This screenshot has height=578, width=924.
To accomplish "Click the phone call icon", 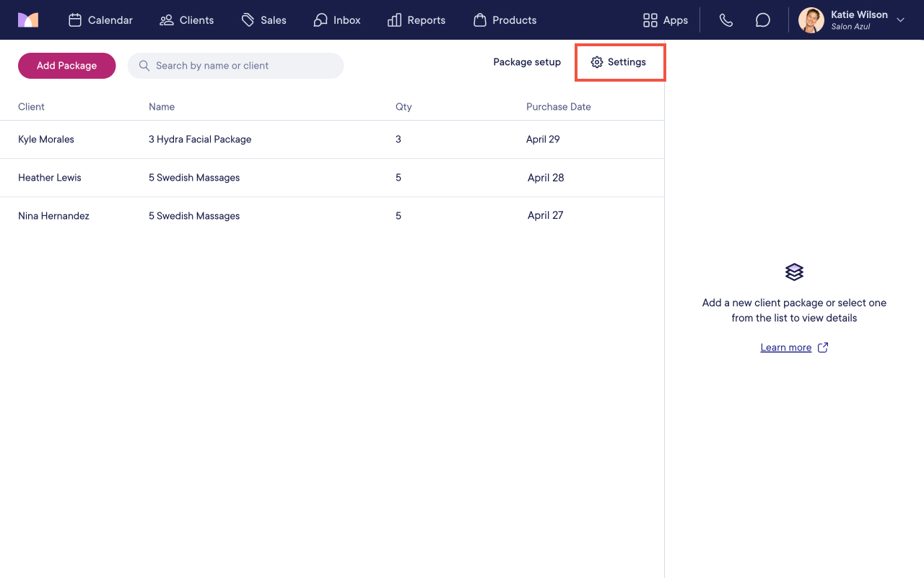I will click(726, 20).
